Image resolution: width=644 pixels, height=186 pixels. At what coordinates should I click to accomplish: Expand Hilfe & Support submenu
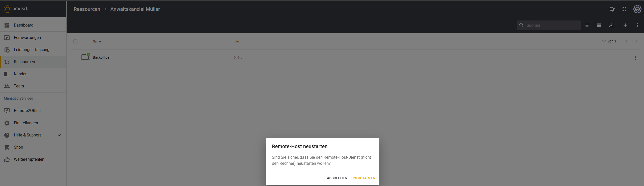(x=59, y=135)
